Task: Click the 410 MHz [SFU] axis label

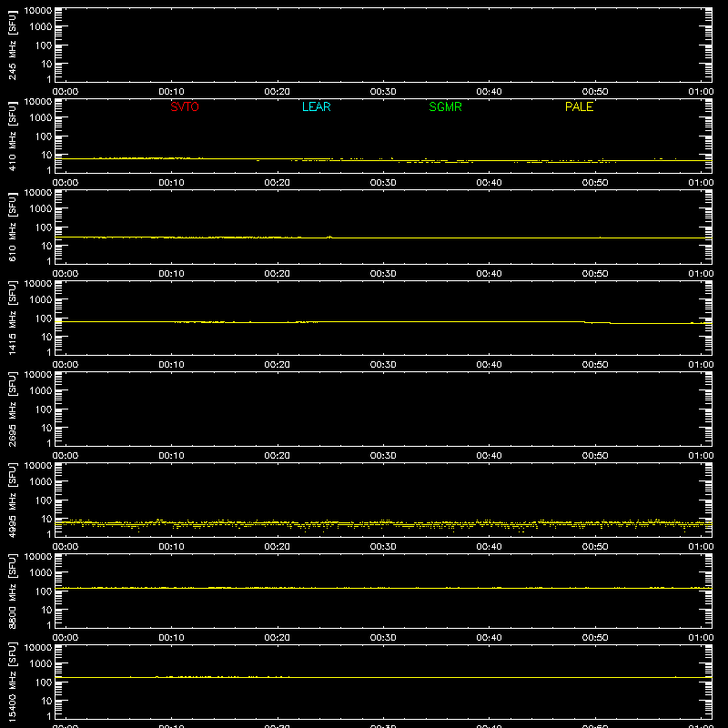Action: [12, 136]
